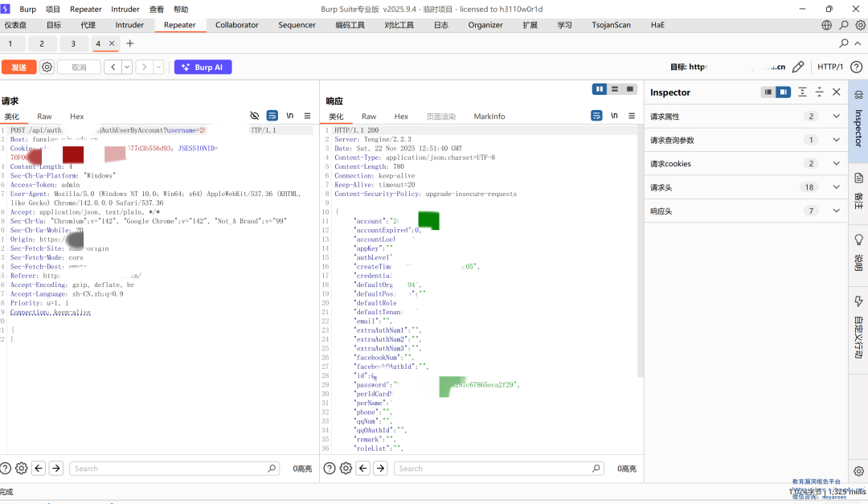Click the orange 发送 send button
Screen dimensions: 868x504
(18, 67)
